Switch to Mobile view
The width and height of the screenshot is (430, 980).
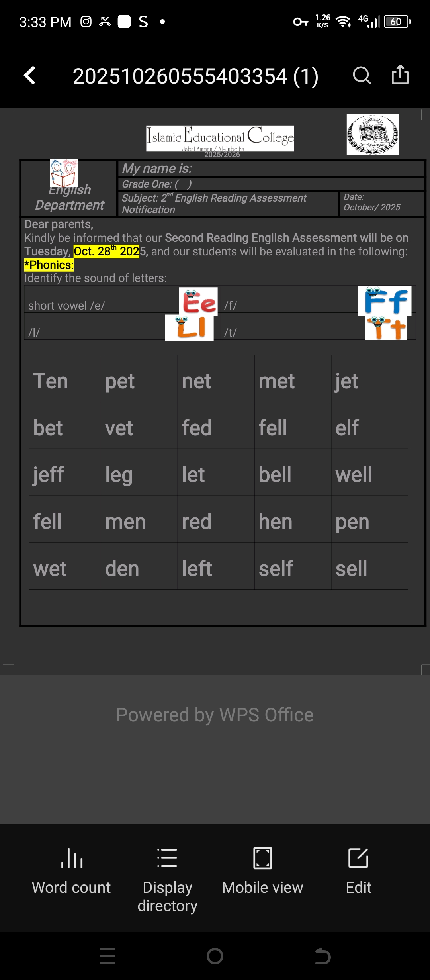click(x=263, y=871)
